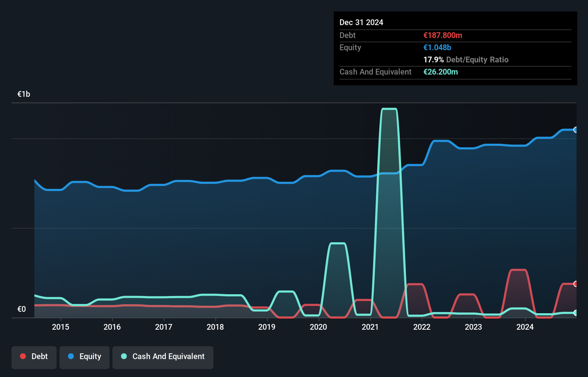This screenshot has height=377, width=588.
Task: Click the 17.9% Debt/Equity Ratio text
Action: click(466, 59)
